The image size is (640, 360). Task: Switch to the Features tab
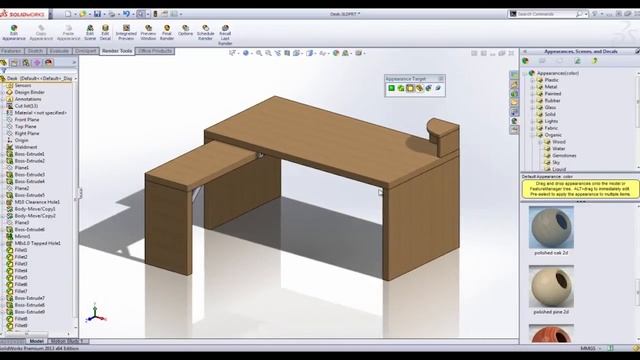pos(11,51)
